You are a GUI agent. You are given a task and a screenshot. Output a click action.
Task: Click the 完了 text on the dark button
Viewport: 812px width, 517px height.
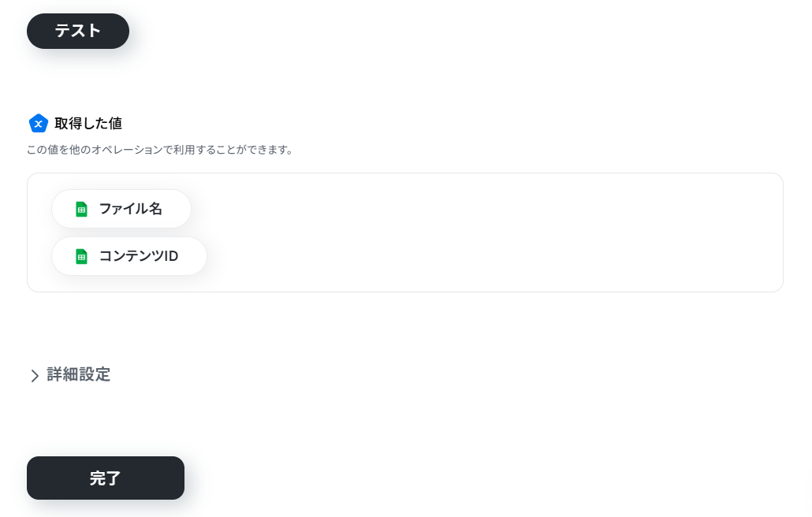pos(105,478)
